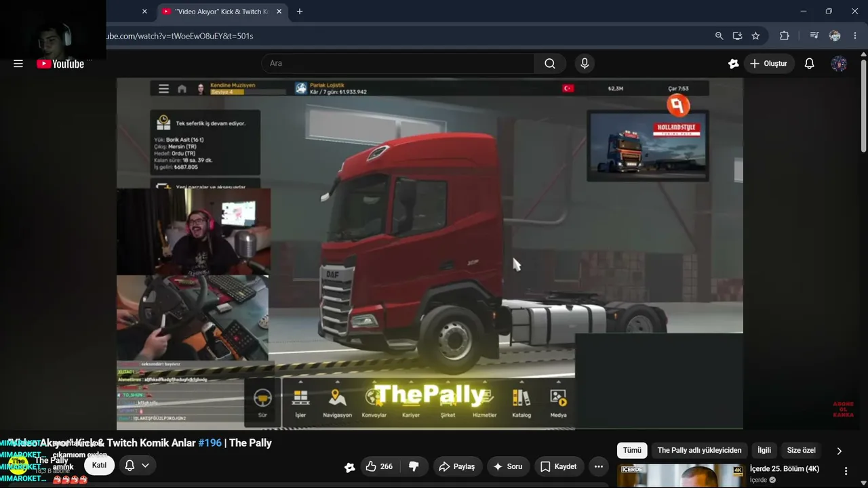Image resolution: width=868 pixels, height=488 pixels.
Task: Open a new browser tab
Action: (x=300, y=12)
